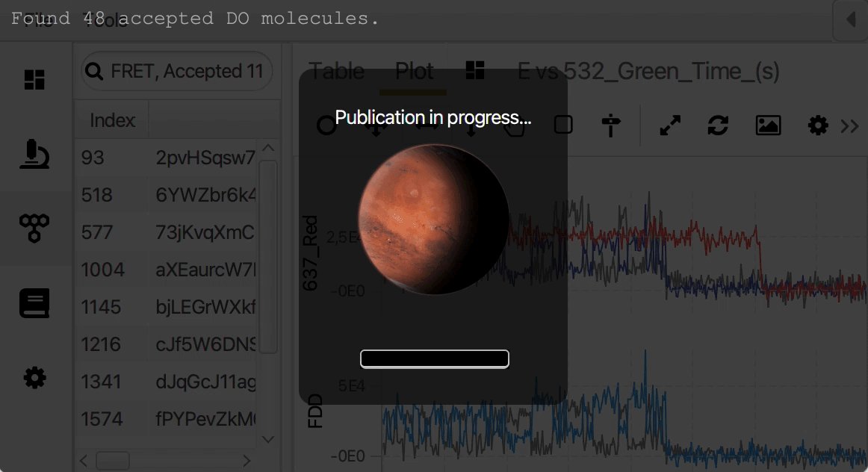Click molecule ID bjLEGrWXkf cell
The width and height of the screenshot is (868, 472).
(x=205, y=307)
